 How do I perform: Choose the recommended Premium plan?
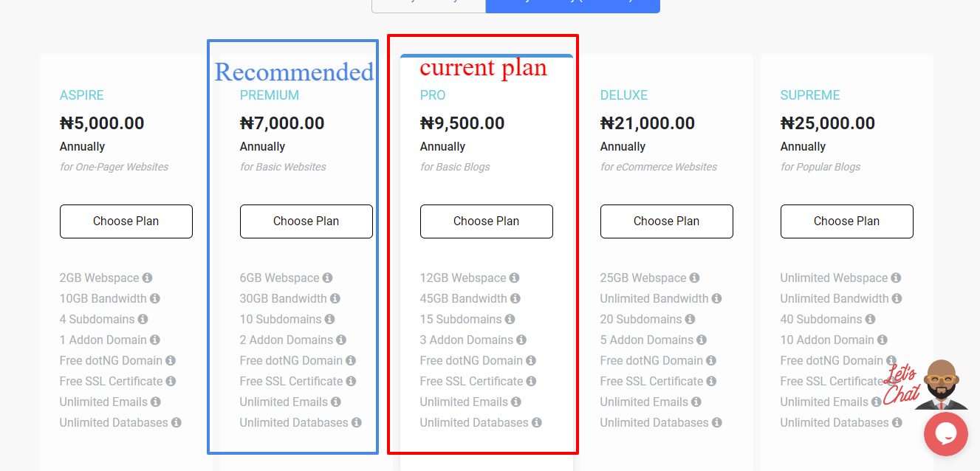coord(306,221)
